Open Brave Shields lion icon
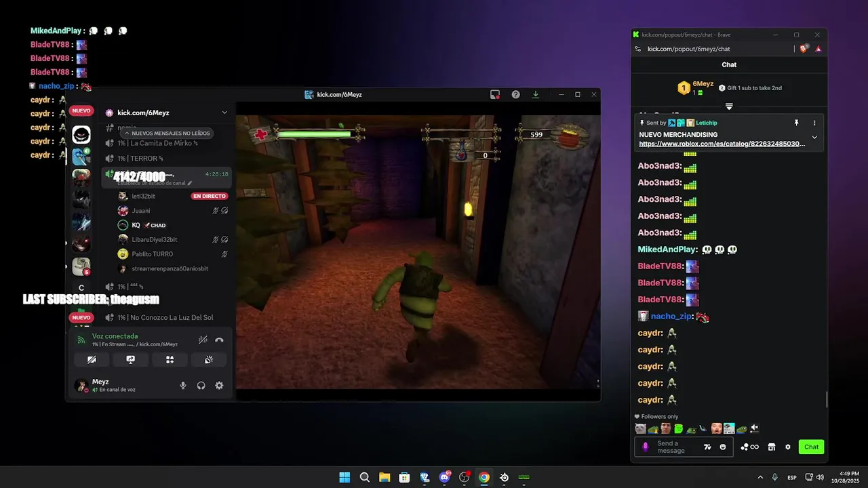Screen dimensions: 868x488 pos(804,49)
